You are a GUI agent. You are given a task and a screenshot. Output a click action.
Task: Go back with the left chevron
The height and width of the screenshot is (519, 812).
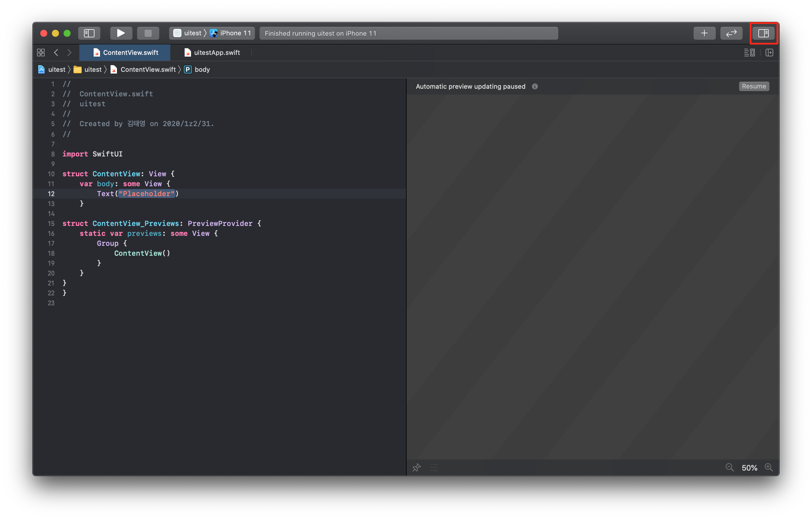tap(56, 53)
